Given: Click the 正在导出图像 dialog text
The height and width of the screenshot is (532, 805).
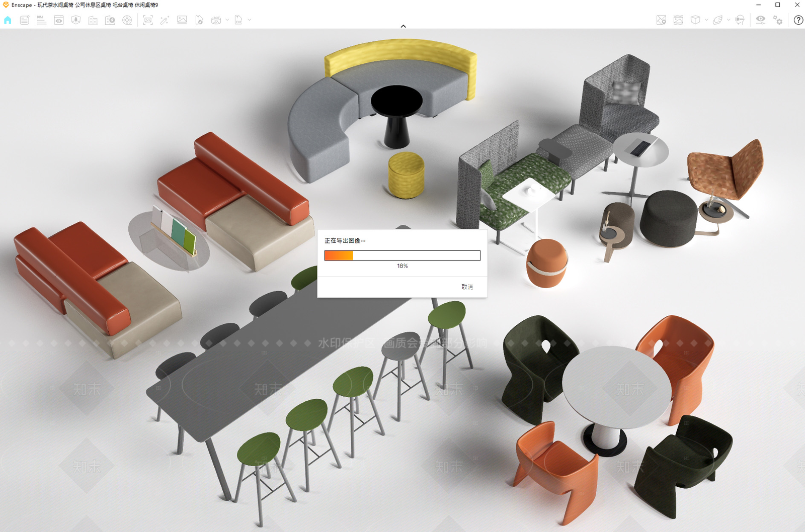Looking at the screenshot, I should pos(345,241).
